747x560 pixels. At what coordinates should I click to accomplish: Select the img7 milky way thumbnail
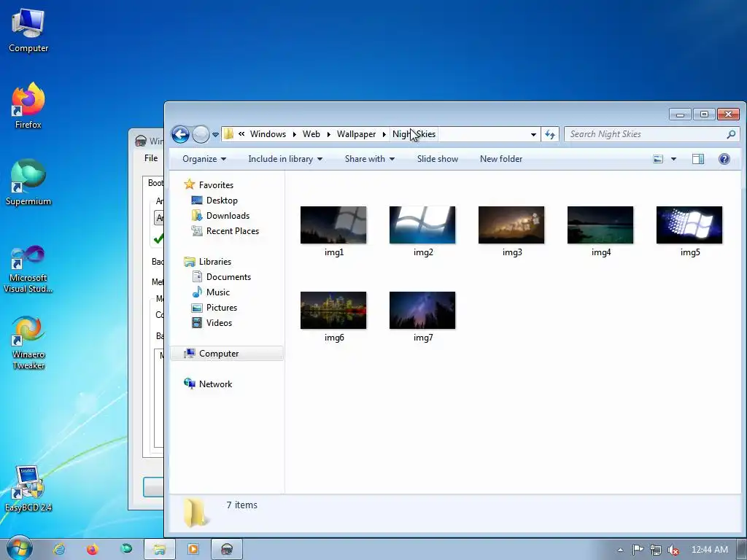[422, 310]
